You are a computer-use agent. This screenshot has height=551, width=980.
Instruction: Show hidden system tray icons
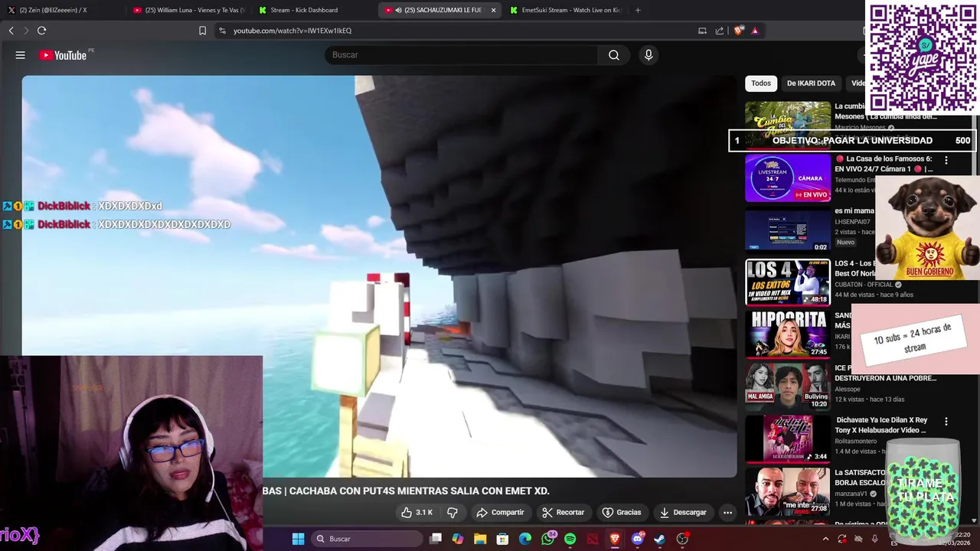coord(825,539)
